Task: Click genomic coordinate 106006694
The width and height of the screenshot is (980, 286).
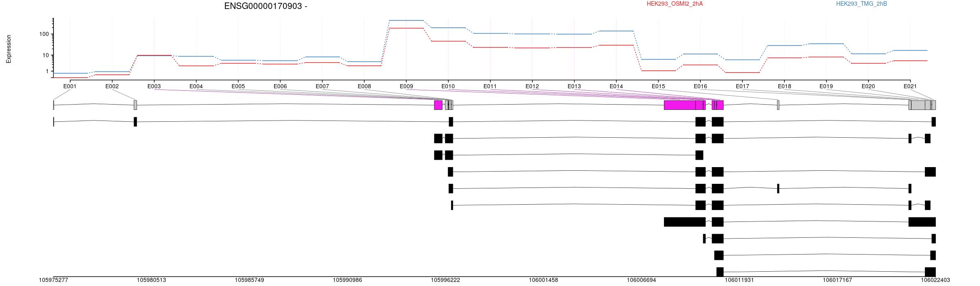Action: coord(641,280)
